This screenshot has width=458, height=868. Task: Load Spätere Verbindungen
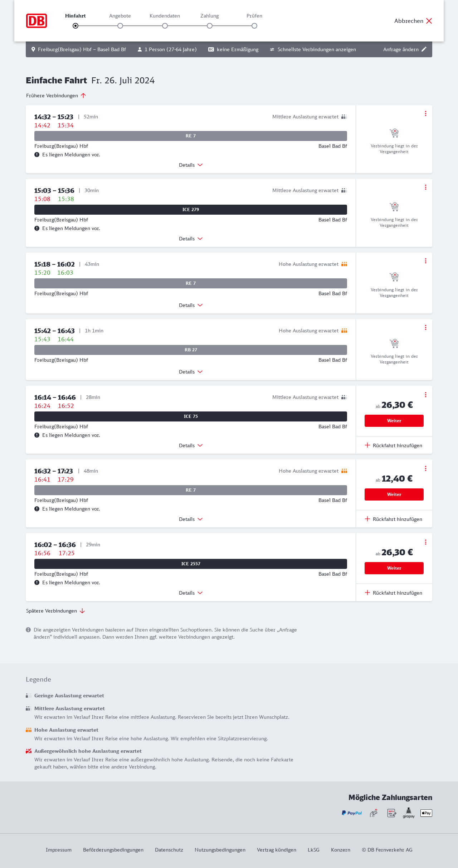tap(55, 611)
